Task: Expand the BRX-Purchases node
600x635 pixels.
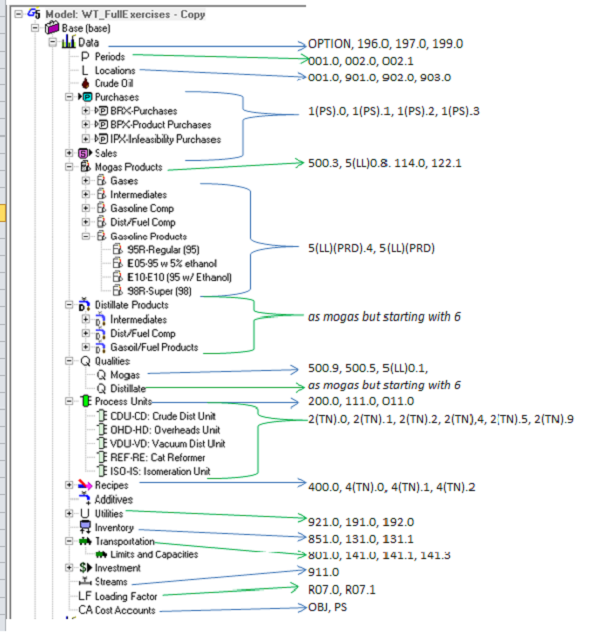Action: pyautogui.click(x=84, y=112)
